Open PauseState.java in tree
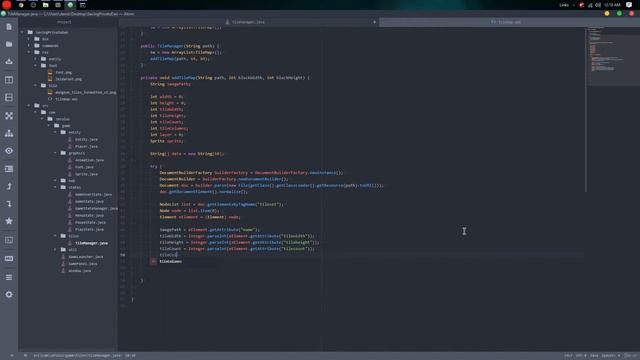The width and height of the screenshot is (640, 360). (x=90, y=222)
